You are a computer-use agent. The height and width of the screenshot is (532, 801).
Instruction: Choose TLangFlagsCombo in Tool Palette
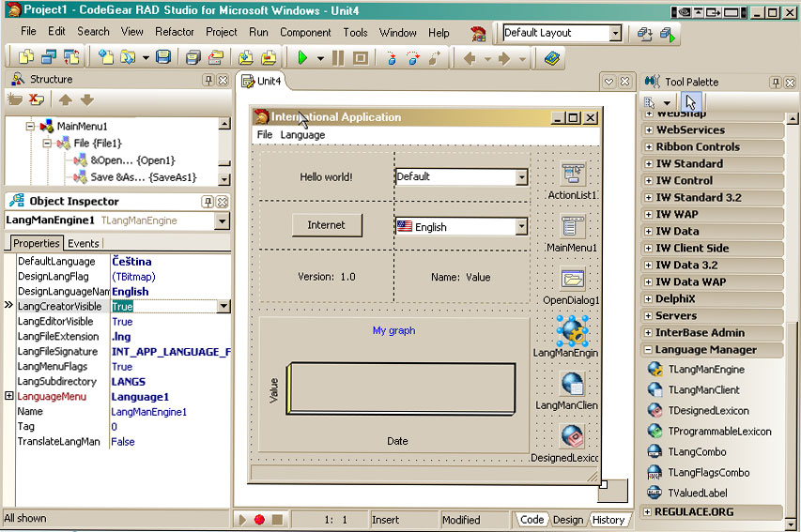(x=708, y=473)
